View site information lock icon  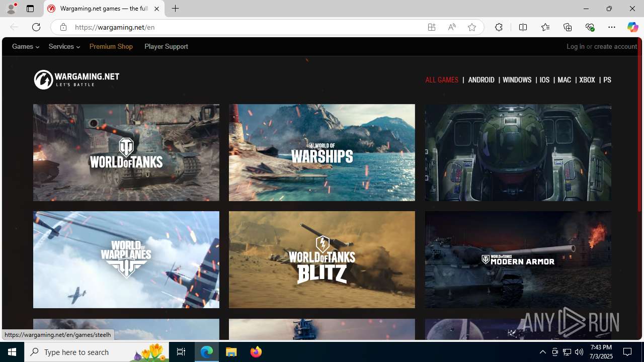(x=63, y=27)
